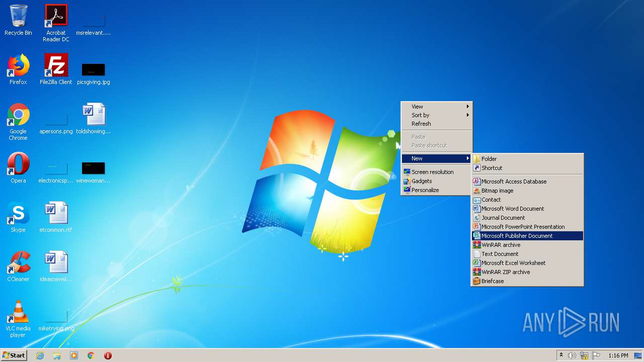644x362 pixels.
Task: Create new Microsoft Access Database
Action: tap(527, 182)
